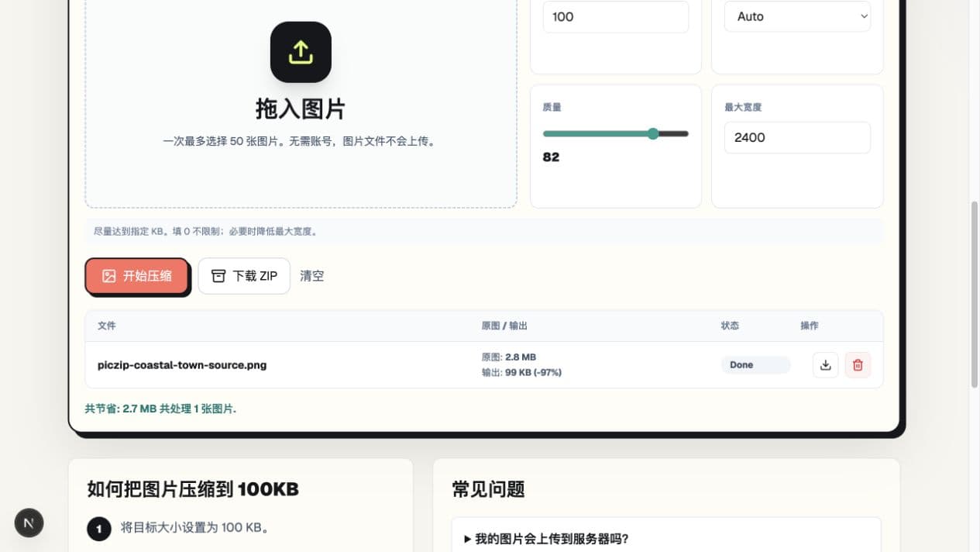This screenshot has height=552, width=980.
Task: Click the 如何把图片压缩到 100KB heading
Action: pyautogui.click(x=193, y=489)
